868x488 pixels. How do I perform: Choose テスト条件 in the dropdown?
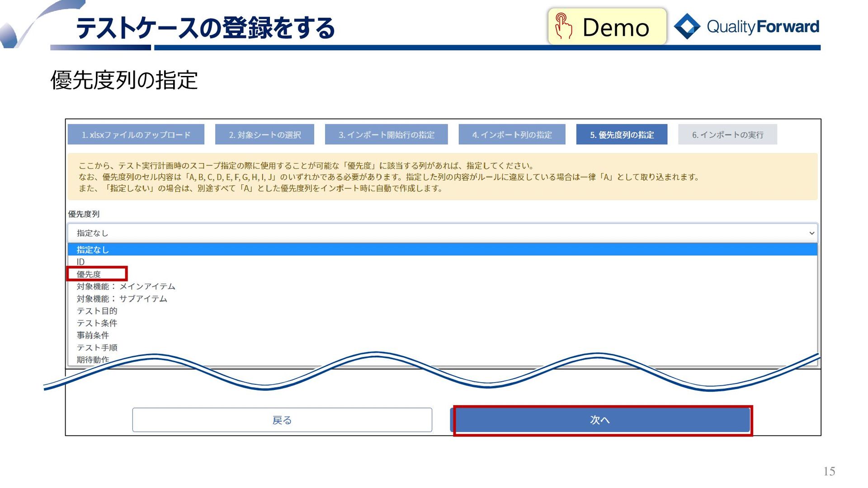tap(97, 323)
